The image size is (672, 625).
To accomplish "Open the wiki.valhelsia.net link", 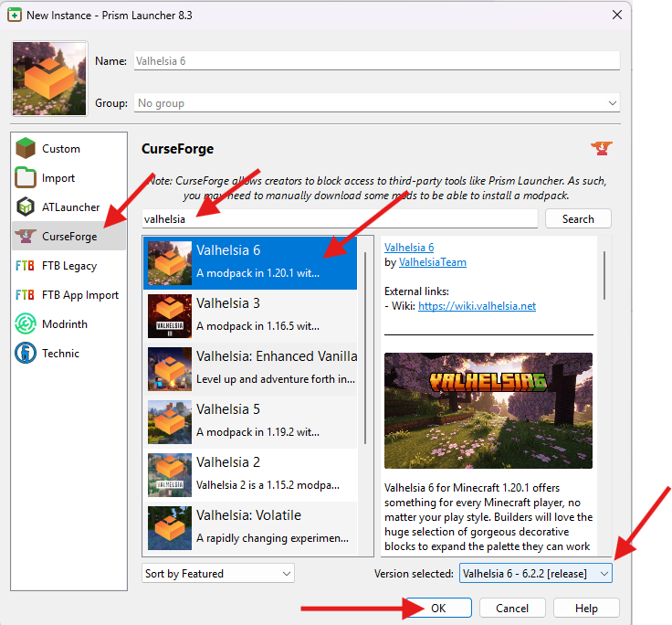I will click(477, 306).
